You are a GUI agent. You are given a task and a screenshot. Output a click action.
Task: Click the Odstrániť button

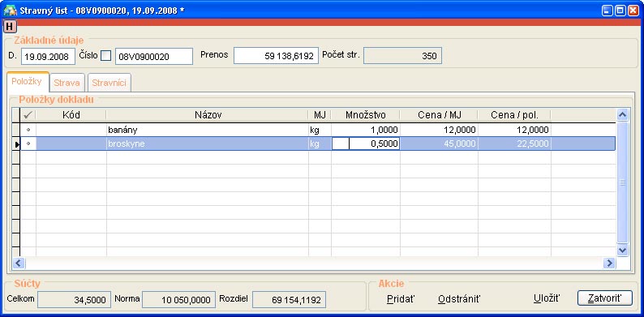point(459,298)
